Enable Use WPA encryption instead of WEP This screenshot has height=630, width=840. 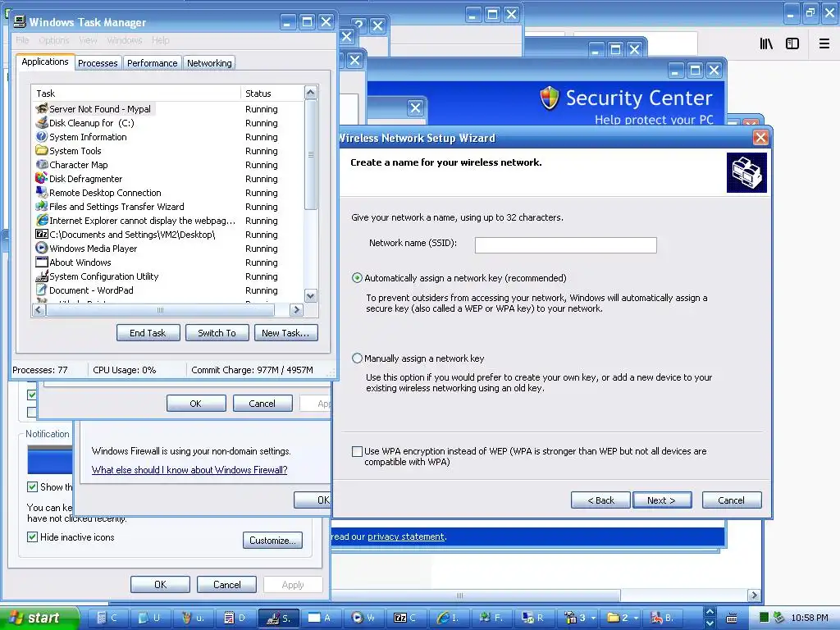(x=358, y=452)
